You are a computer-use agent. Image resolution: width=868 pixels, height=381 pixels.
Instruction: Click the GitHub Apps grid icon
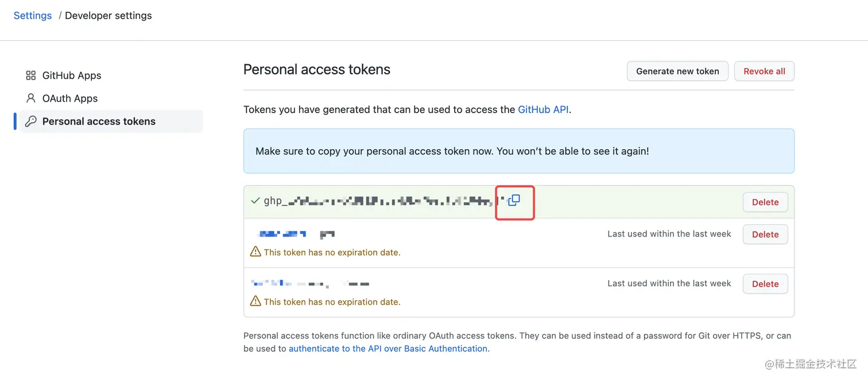[x=31, y=76]
